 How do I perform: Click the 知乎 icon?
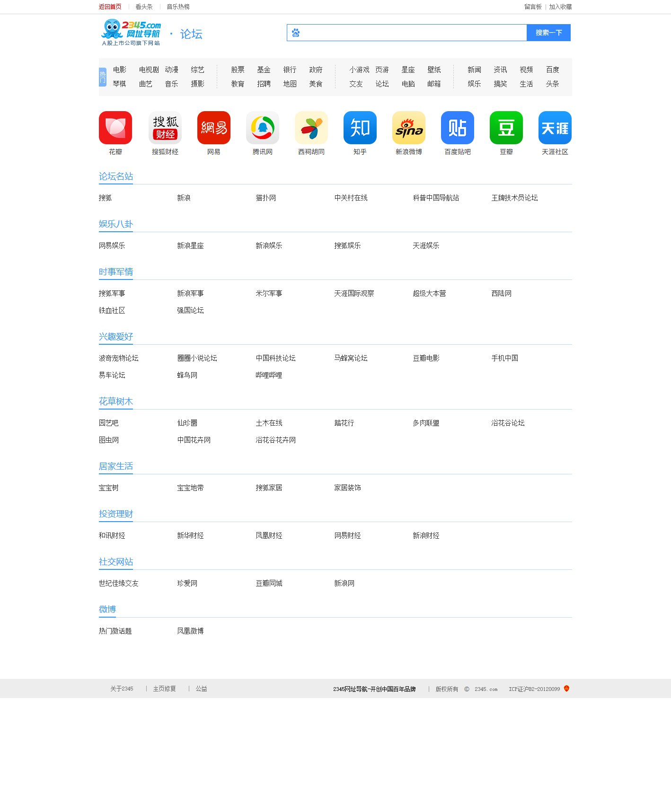(x=360, y=128)
